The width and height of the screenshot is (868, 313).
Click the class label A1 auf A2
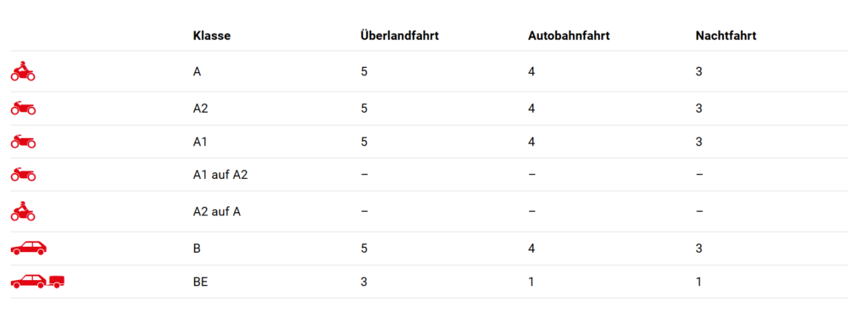tap(220, 175)
